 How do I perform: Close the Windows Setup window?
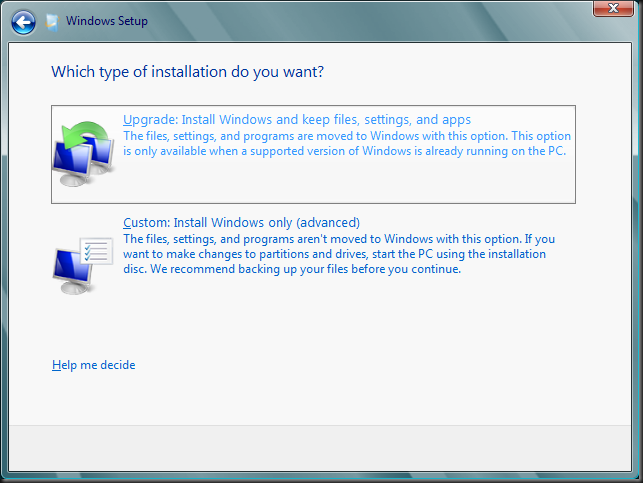tap(613, 8)
